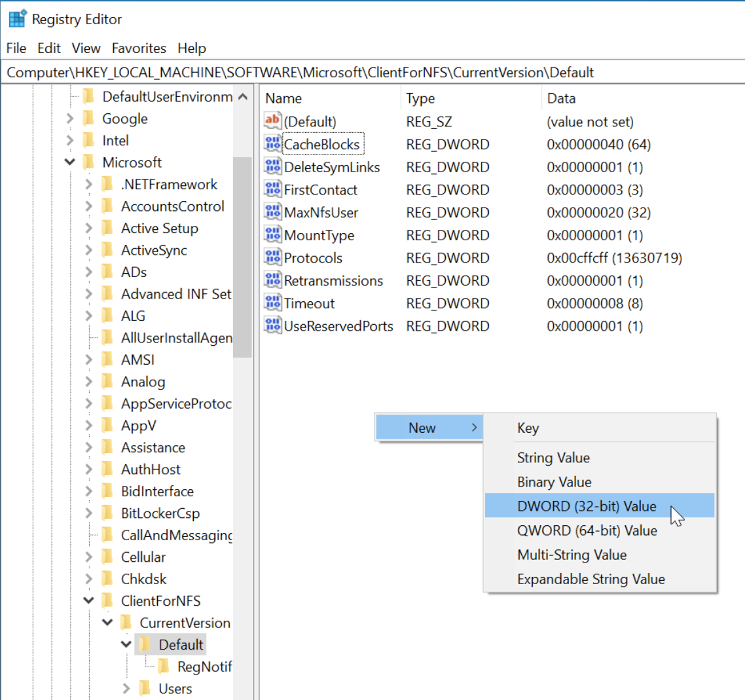This screenshot has width=745, height=700.
Task: Click the string icon next to (Default) value
Action: coord(272,121)
